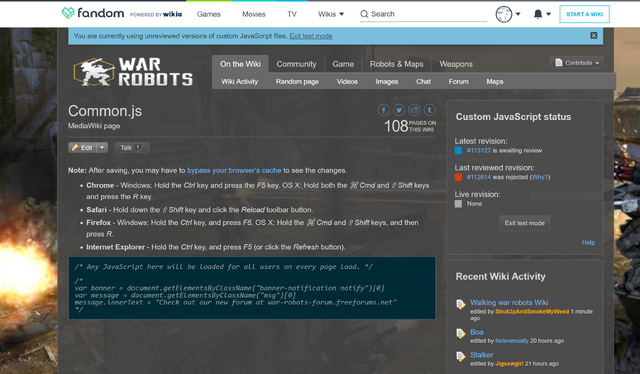
Task: Click the blue awaiting review swatch
Action: pos(458,151)
